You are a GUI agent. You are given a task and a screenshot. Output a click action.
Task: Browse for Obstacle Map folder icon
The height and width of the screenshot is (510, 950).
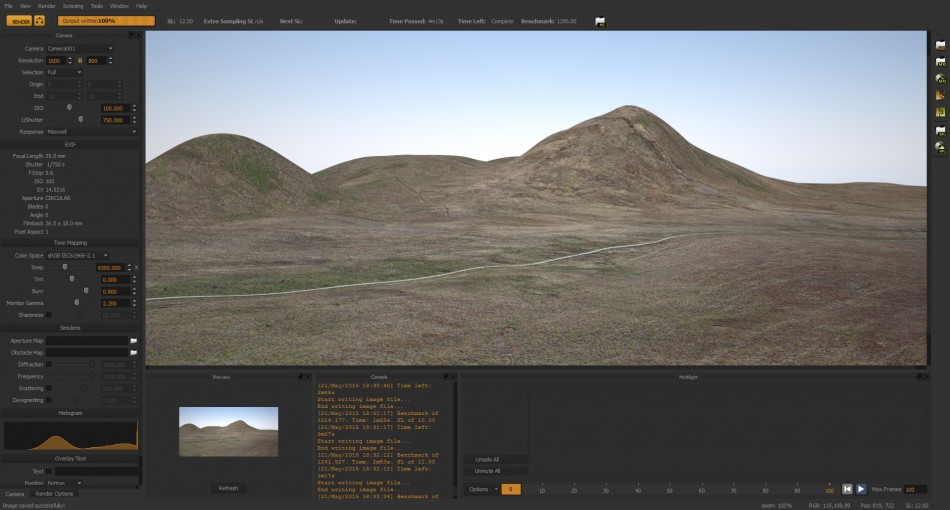[133, 353]
